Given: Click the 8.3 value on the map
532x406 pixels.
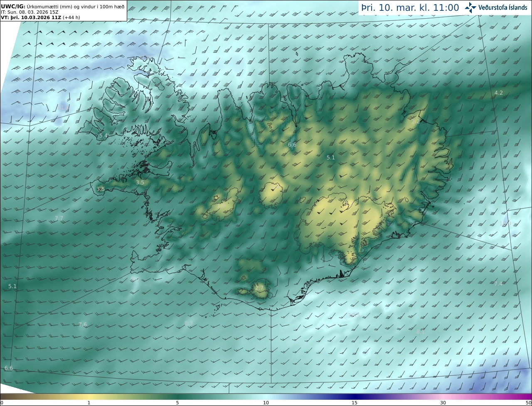Looking at the screenshot, I should (189, 323).
